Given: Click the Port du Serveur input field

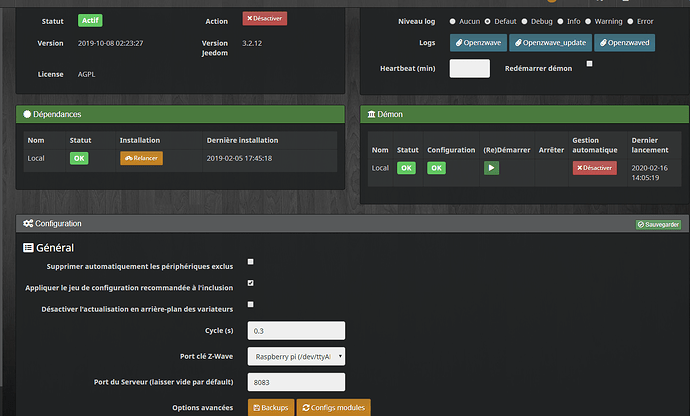Looking at the screenshot, I should coord(296,382).
